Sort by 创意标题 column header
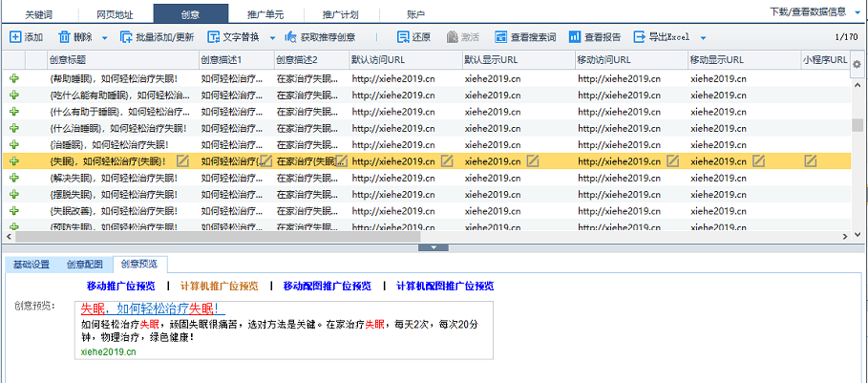This screenshot has width=868, height=383. coord(122,60)
